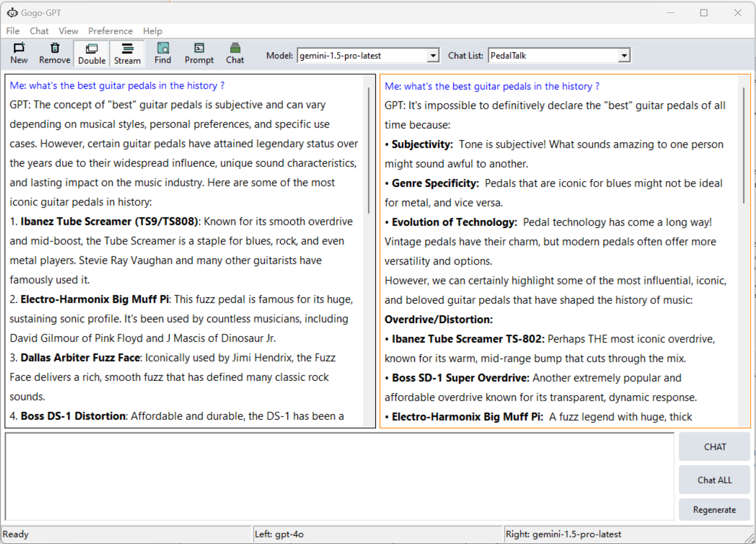Open the Help menu
Screen dimensions: 756x544
(x=152, y=31)
